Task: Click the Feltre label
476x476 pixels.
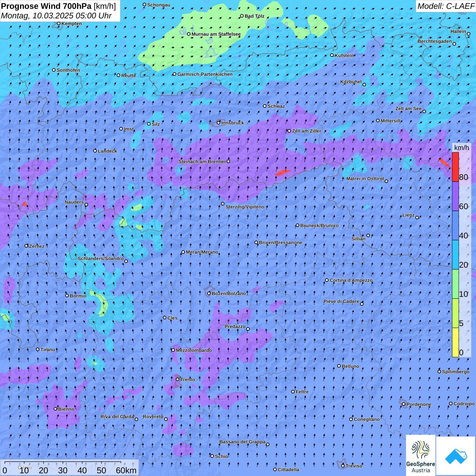Action: [x=302, y=392]
